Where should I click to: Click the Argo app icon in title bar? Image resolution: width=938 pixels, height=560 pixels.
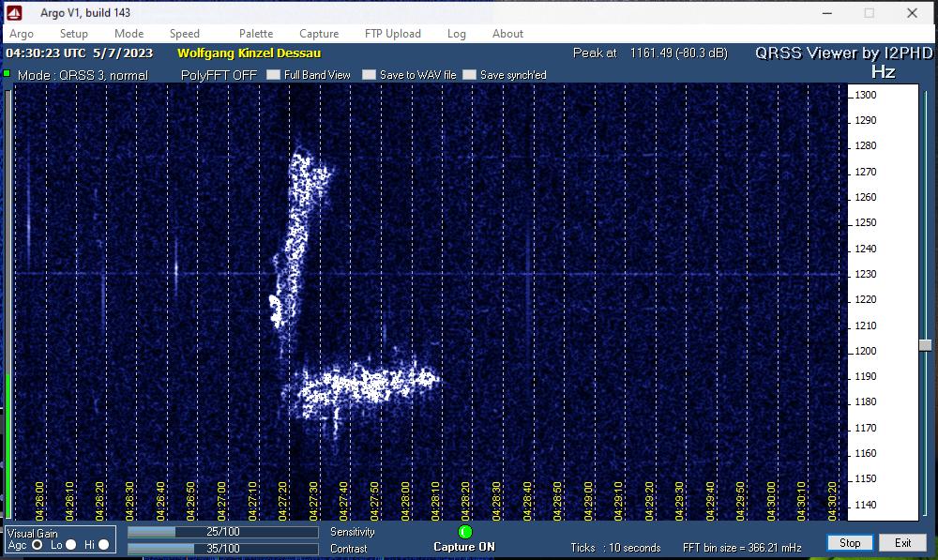pos(14,12)
